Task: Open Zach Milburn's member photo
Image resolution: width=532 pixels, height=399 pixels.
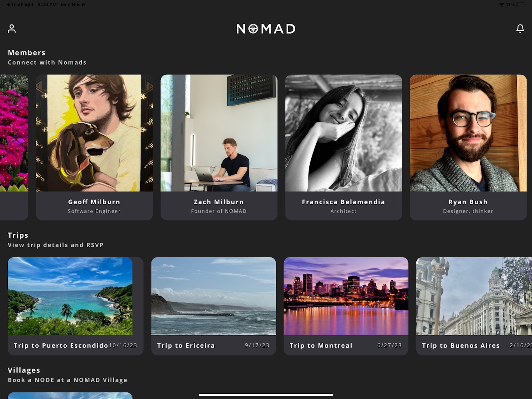Action: 219,133
